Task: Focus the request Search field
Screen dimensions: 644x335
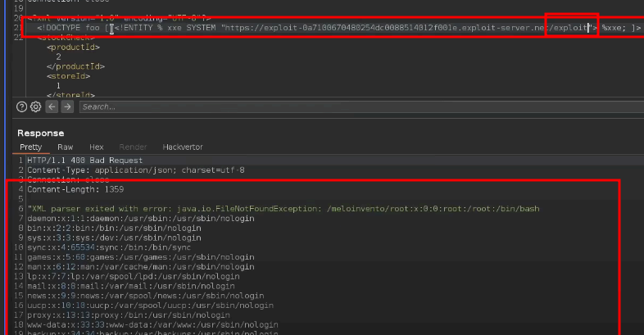Action: tap(361, 106)
